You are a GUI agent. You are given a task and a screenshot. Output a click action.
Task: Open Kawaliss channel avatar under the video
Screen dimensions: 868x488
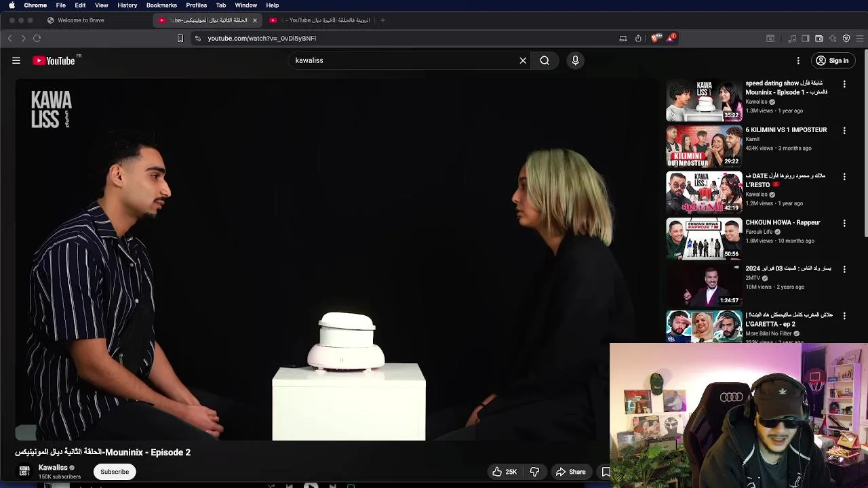point(24,470)
